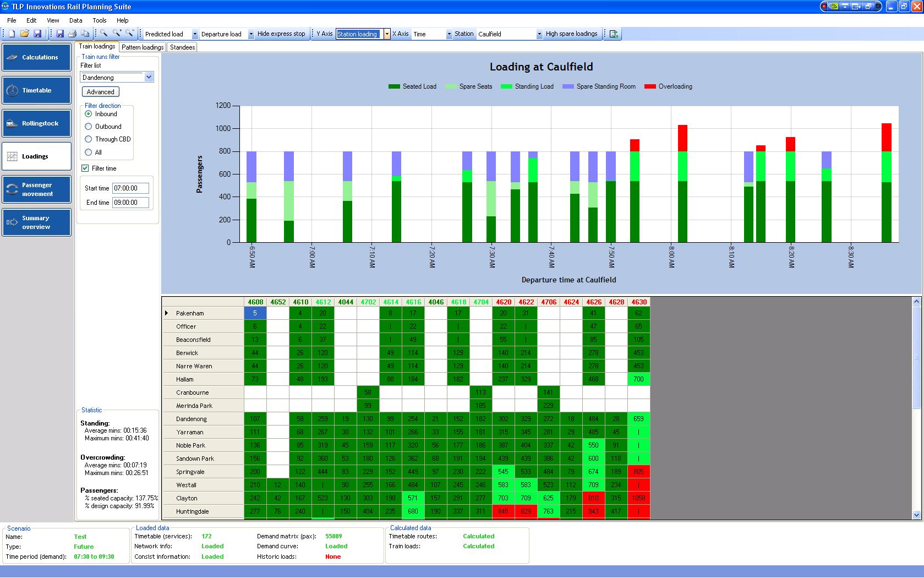Image resolution: width=924 pixels, height=578 pixels.
Task: Click the Dandenong row header in the table
Action: click(x=203, y=419)
